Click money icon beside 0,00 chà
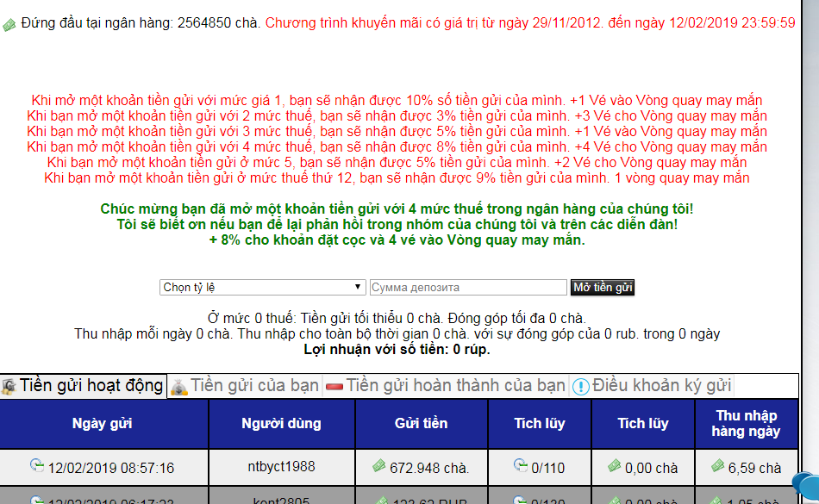Screen dimensions: 819x504 point(615,465)
